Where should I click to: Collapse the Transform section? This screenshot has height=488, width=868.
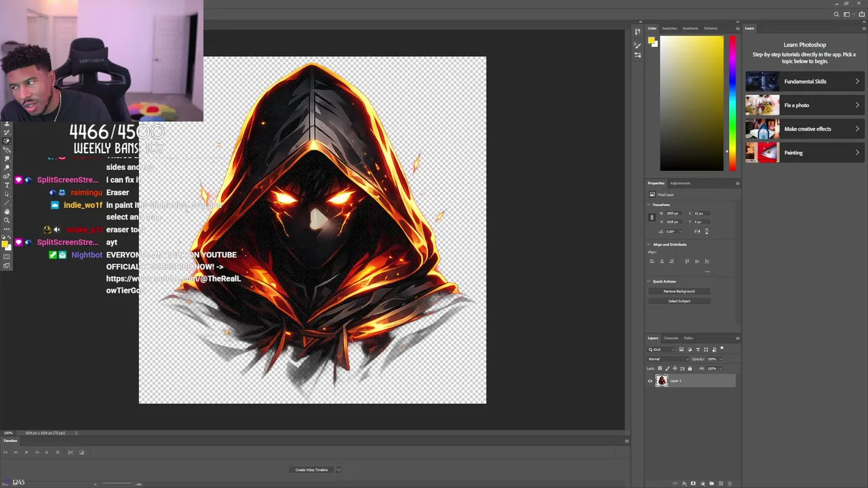tap(649, 205)
